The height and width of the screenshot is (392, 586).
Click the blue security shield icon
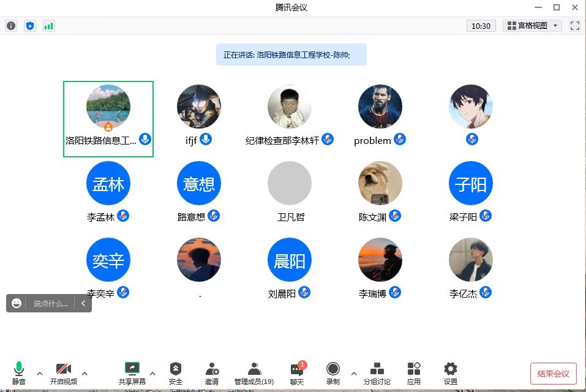coord(29,26)
